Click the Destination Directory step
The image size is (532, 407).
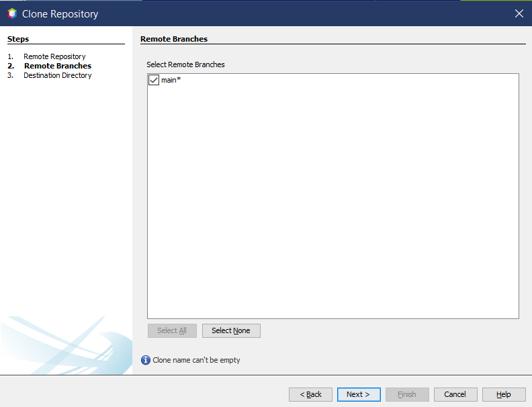(58, 75)
